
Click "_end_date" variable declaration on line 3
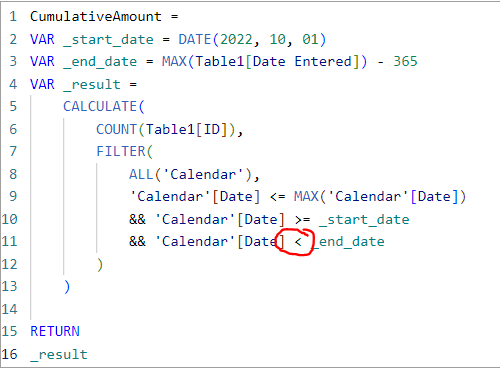pos(100,62)
